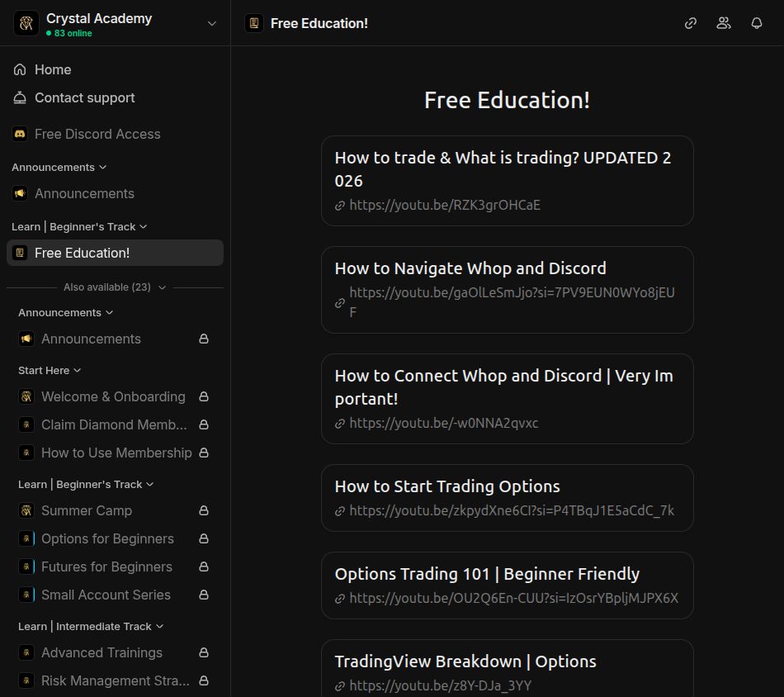The height and width of the screenshot is (697, 784).
Task: Open Welcome & Onboarding
Action: point(115,396)
